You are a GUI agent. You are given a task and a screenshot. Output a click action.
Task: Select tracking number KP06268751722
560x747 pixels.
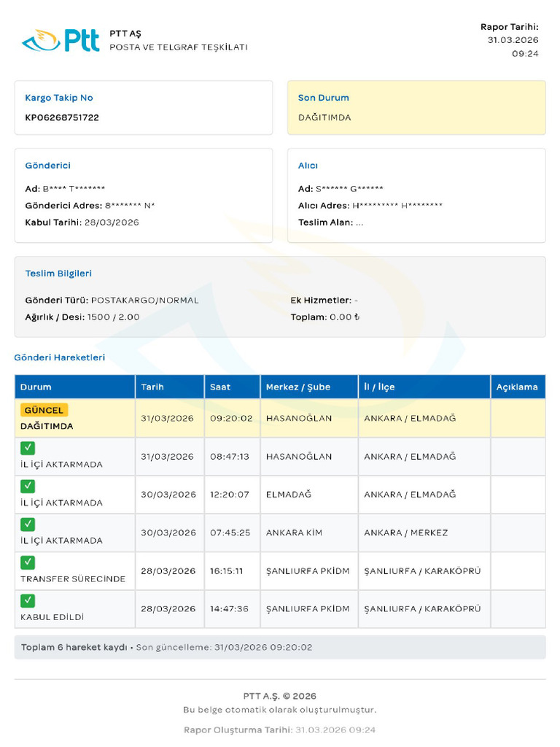coord(62,117)
